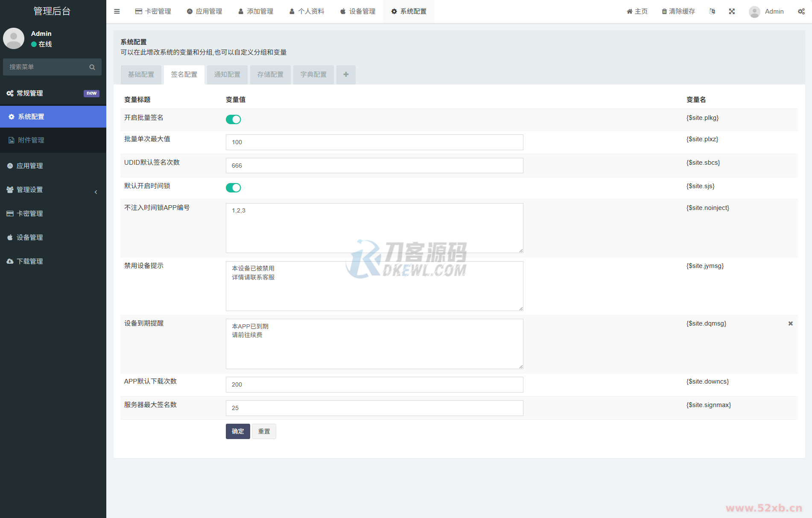Toggle the 开启批量签名 switch
The width and height of the screenshot is (812, 518).
(x=233, y=119)
